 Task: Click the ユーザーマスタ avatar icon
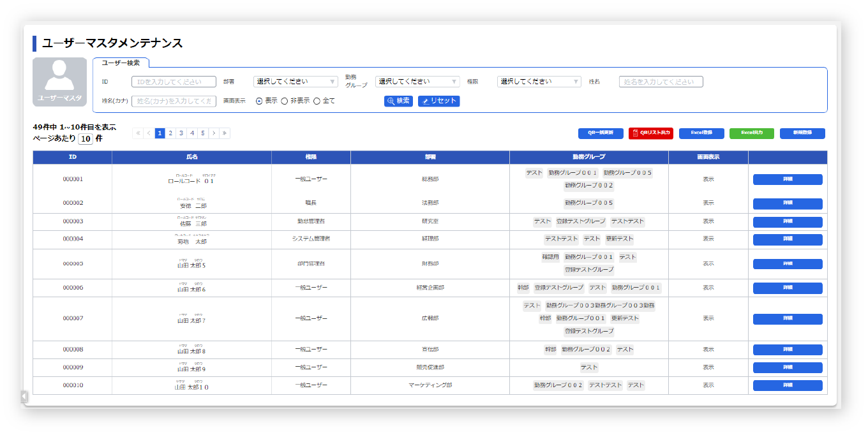[x=59, y=82]
